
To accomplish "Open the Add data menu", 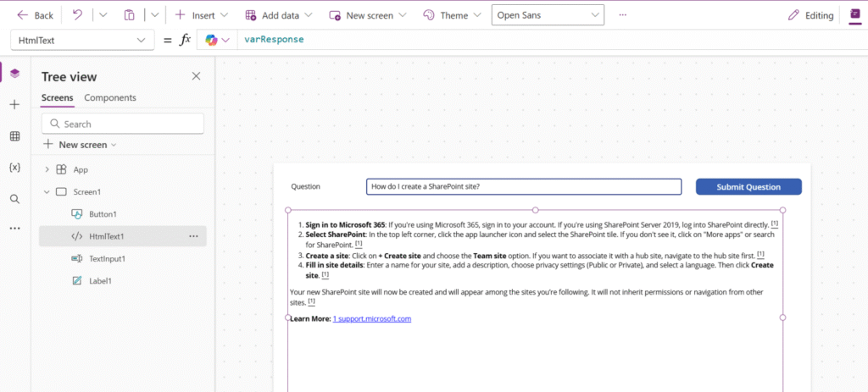I will coord(278,15).
